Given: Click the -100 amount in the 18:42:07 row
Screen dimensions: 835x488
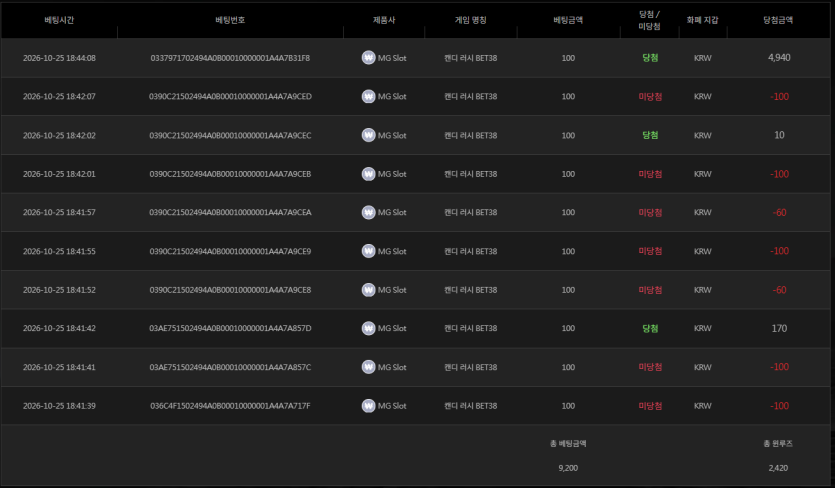Looking at the screenshot, I should pyautogui.click(x=779, y=96).
